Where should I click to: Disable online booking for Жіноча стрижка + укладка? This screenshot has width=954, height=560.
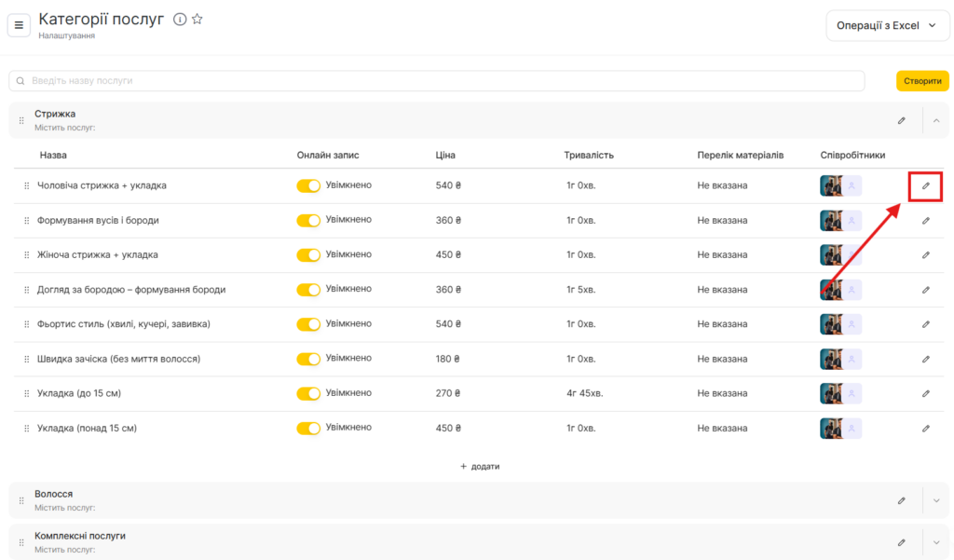point(308,255)
